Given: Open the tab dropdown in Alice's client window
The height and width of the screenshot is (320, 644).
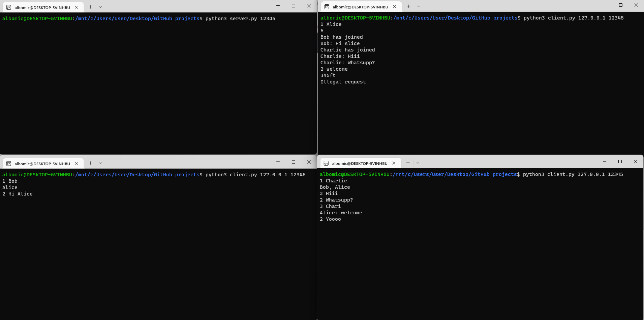Looking at the screenshot, I should click(418, 6).
